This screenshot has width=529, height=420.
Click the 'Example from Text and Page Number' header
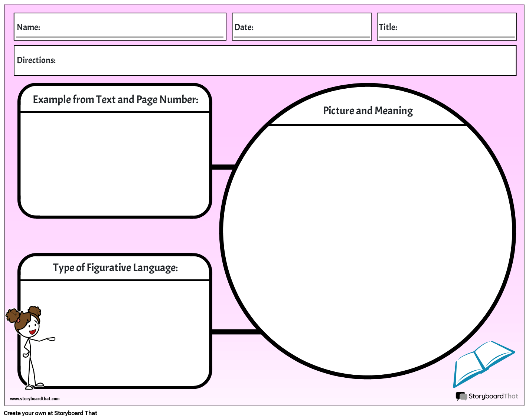[x=115, y=99]
